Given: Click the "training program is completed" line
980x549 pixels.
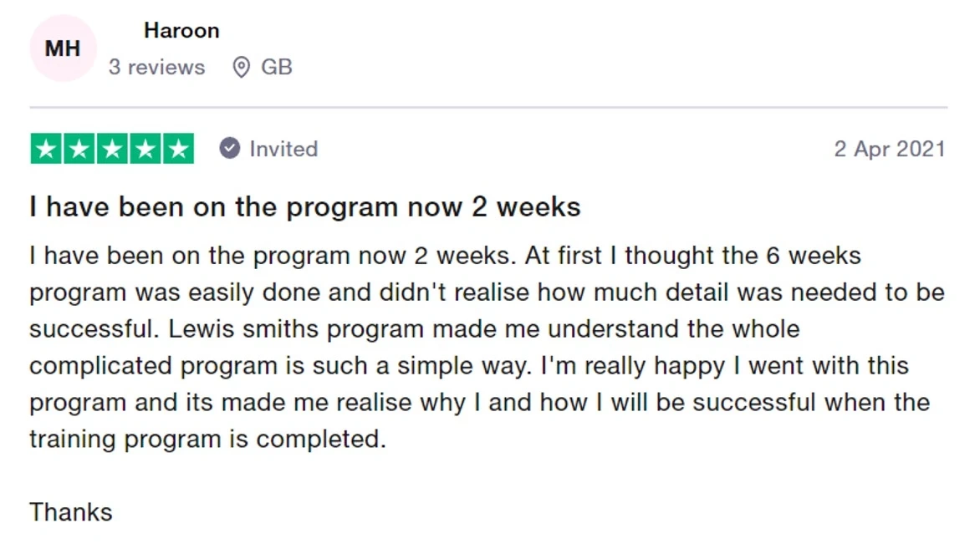Looking at the screenshot, I should [207, 439].
